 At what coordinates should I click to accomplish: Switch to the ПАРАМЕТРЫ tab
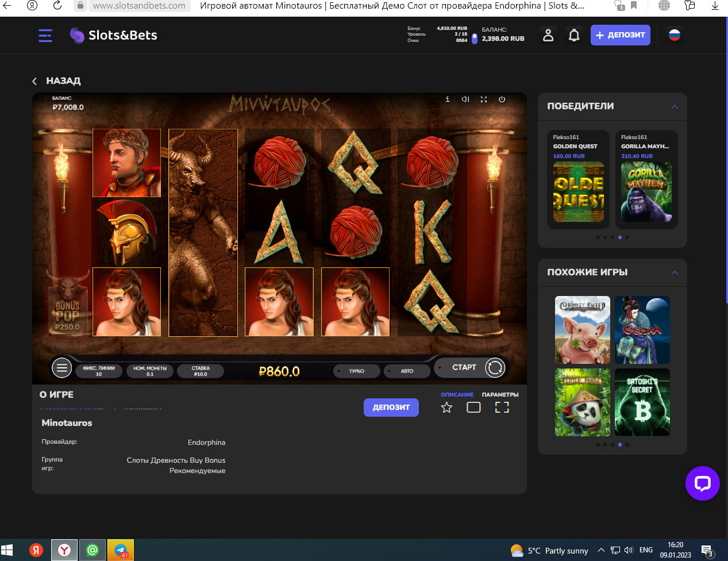click(500, 395)
